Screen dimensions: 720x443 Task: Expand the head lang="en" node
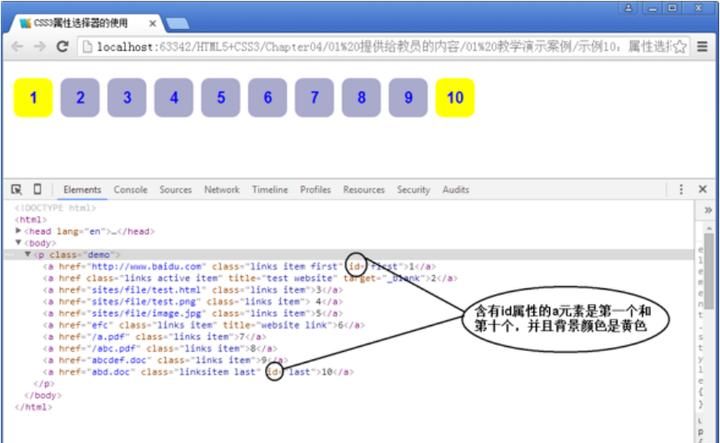coord(18,230)
